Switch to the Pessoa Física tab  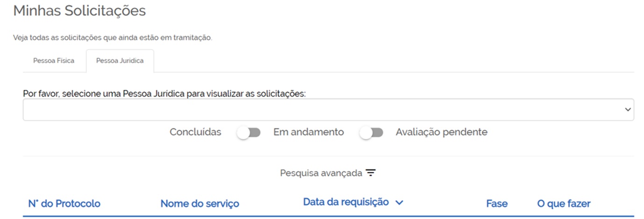pos(54,61)
